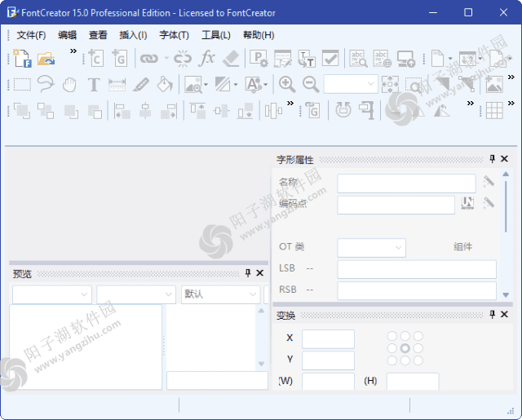
Task: Select the center anchor radio button
Action: coord(405,348)
